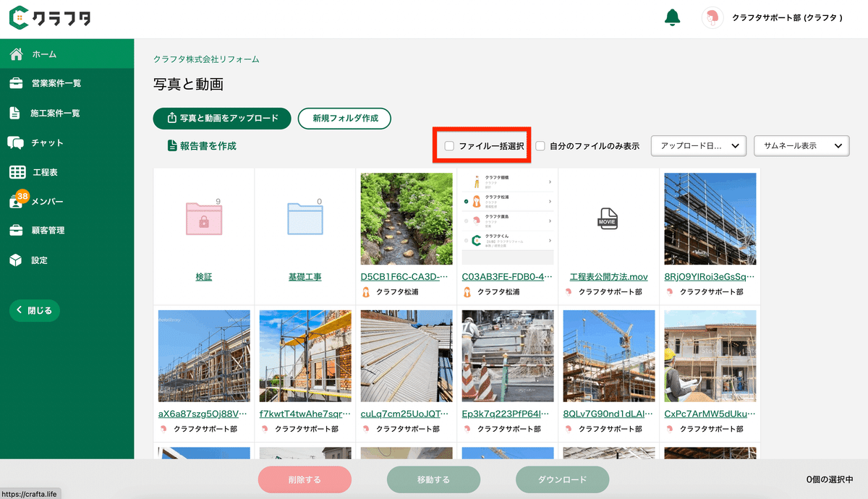Image resolution: width=868 pixels, height=499 pixels.
Task: Open 営業案件一覧 in sidebar
Action: (67, 83)
